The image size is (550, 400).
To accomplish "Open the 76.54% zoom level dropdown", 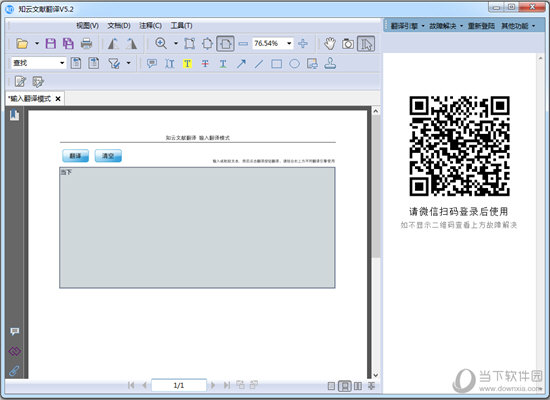I will 289,44.
